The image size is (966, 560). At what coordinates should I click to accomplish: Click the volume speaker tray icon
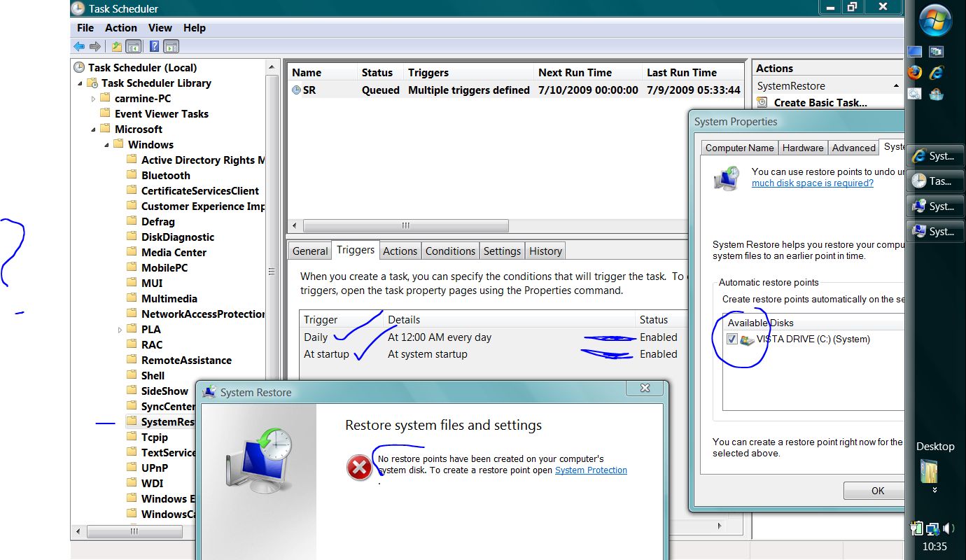point(948,528)
